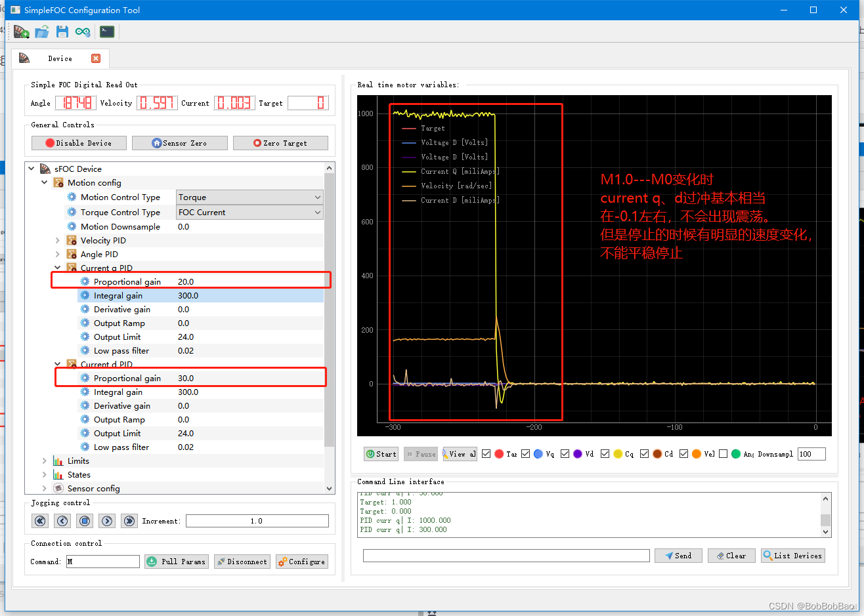Click the Pause plotting button
The image size is (864, 616).
(420, 454)
